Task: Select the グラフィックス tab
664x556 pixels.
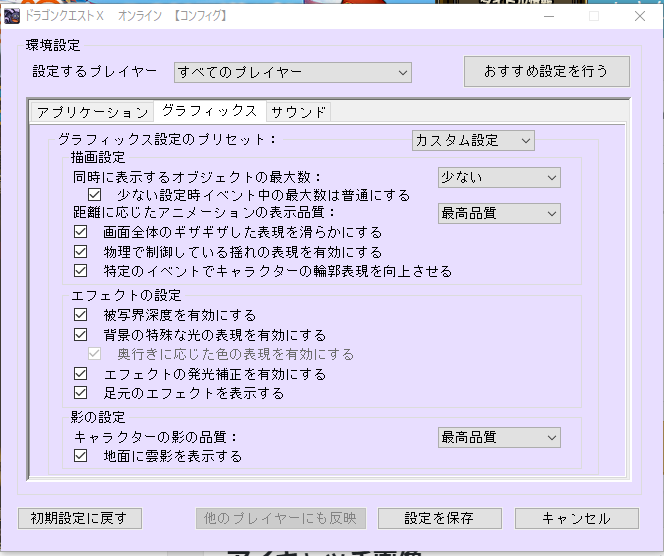Action: (x=209, y=111)
